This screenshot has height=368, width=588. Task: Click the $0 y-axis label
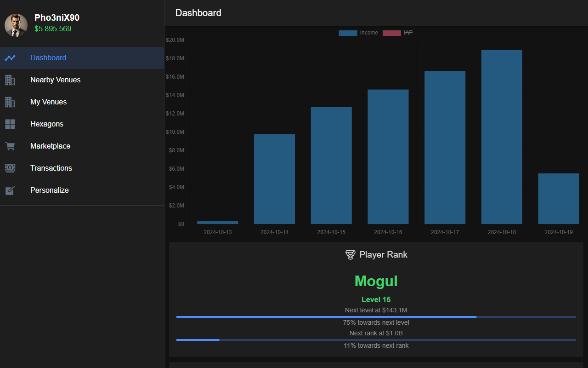181,224
